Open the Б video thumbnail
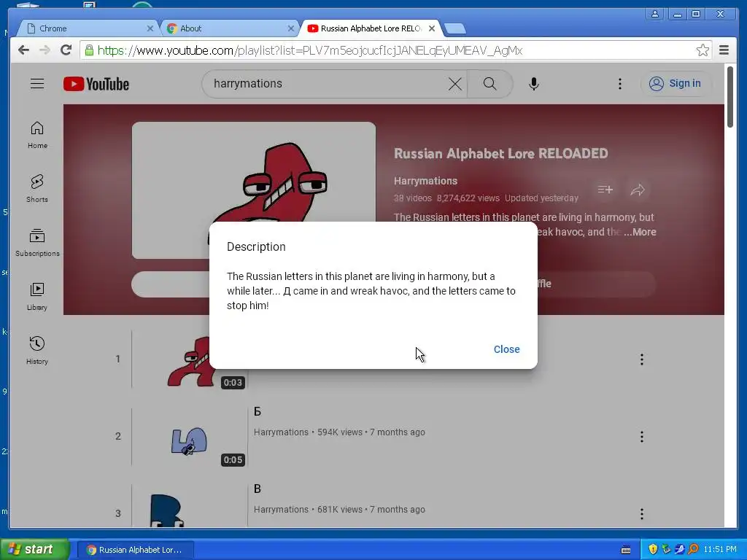The image size is (747, 560). click(x=190, y=437)
